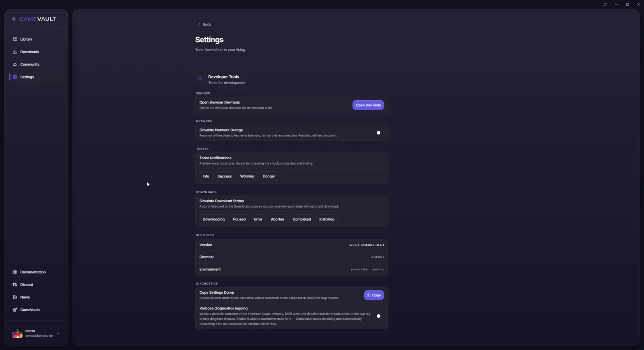Click the Developer Tools warning triangle icon
This screenshot has width=644, height=350.
200,78
